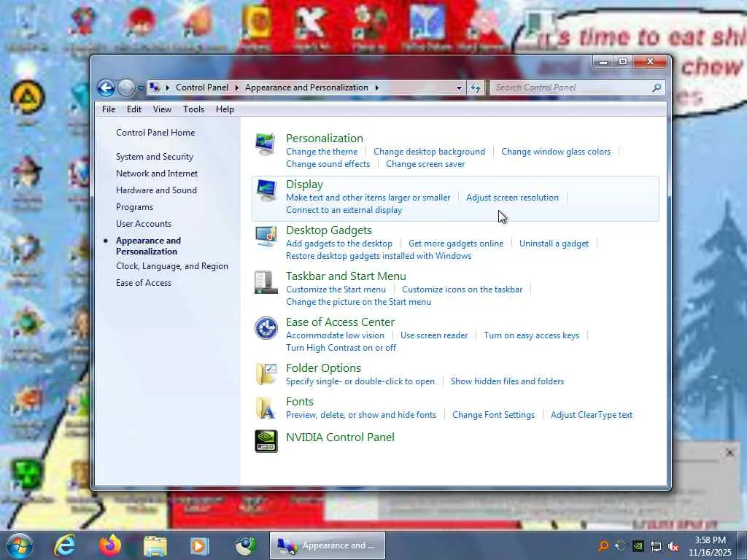Click Change window glass colors
747x560 pixels.
pos(556,152)
